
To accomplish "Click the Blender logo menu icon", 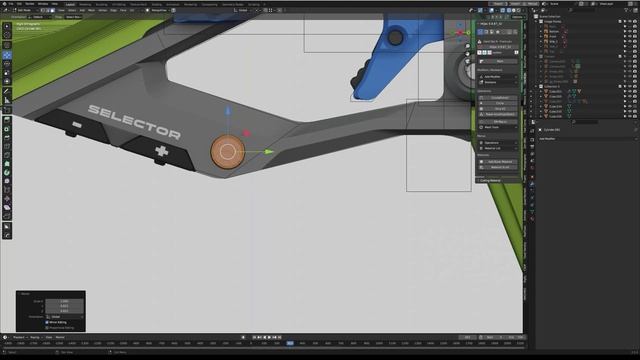I will point(5,4).
